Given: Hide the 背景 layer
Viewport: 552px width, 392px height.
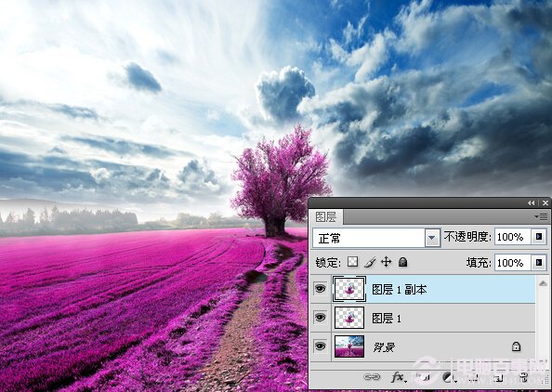Looking at the screenshot, I should coord(320,346).
